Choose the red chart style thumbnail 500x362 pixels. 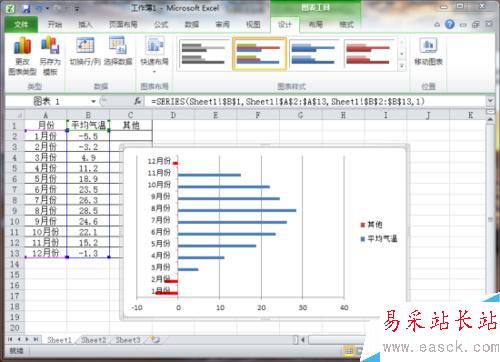(368, 54)
